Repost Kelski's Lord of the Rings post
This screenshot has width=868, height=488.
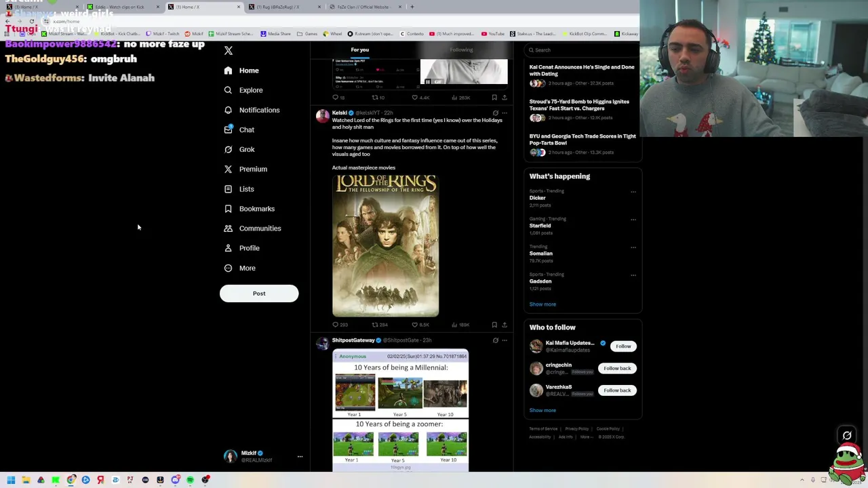click(x=380, y=325)
